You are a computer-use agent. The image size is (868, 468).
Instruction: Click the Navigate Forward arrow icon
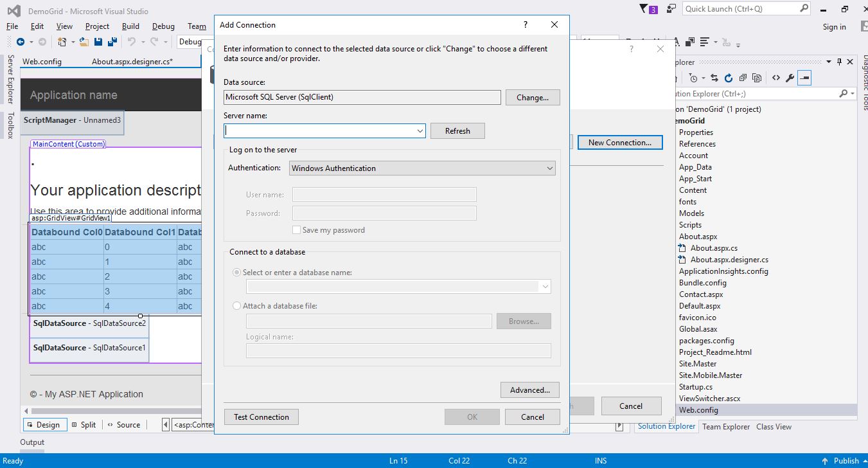(x=42, y=42)
